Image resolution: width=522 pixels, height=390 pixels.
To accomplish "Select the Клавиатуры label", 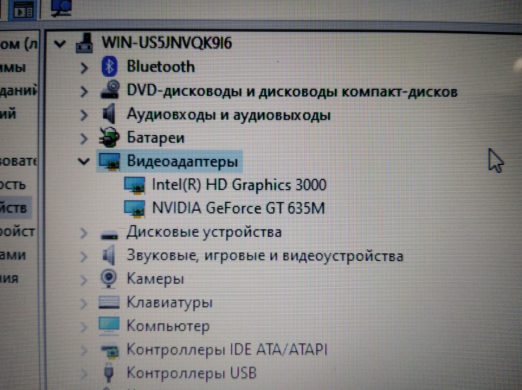I will [x=169, y=303].
